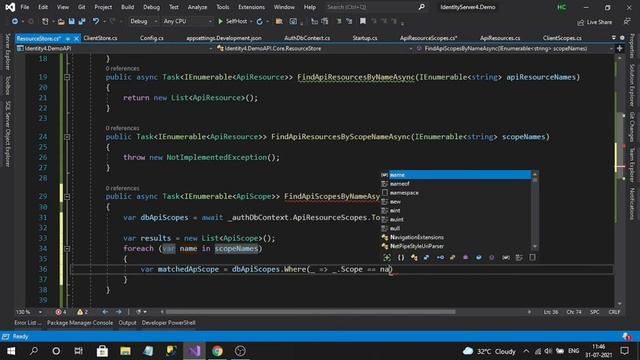
Task: Click the Windows Start button
Action: tap(11, 351)
